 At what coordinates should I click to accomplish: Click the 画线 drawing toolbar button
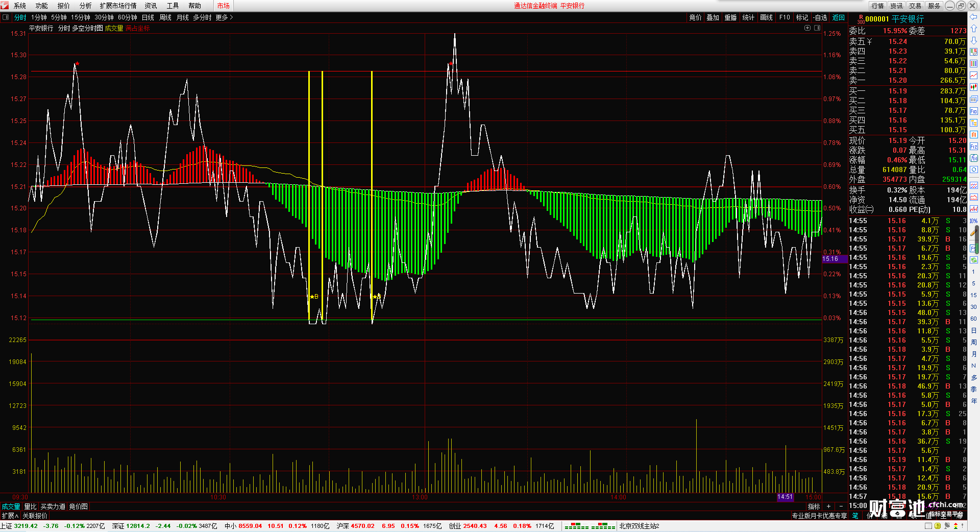pyautogui.click(x=766, y=17)
